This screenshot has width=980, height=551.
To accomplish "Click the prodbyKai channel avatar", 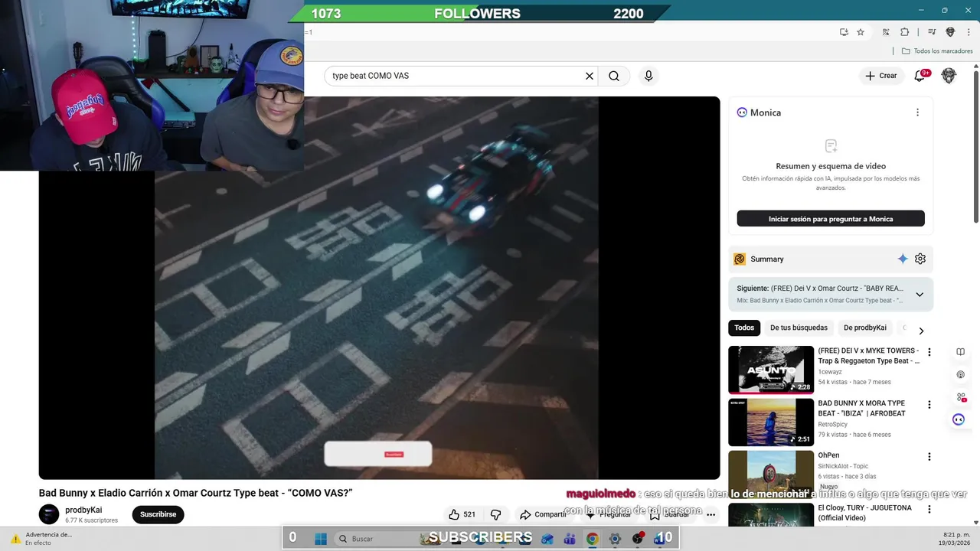I will tap(49, 514).
